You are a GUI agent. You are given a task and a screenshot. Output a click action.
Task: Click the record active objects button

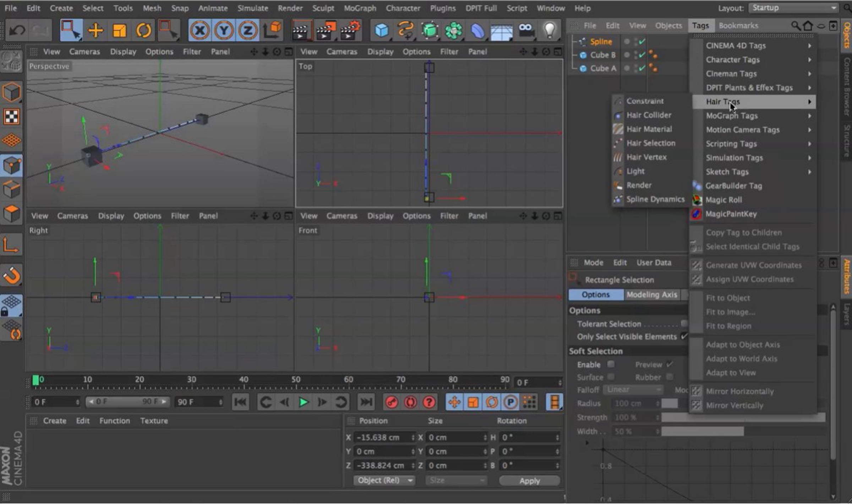point(392,402)
